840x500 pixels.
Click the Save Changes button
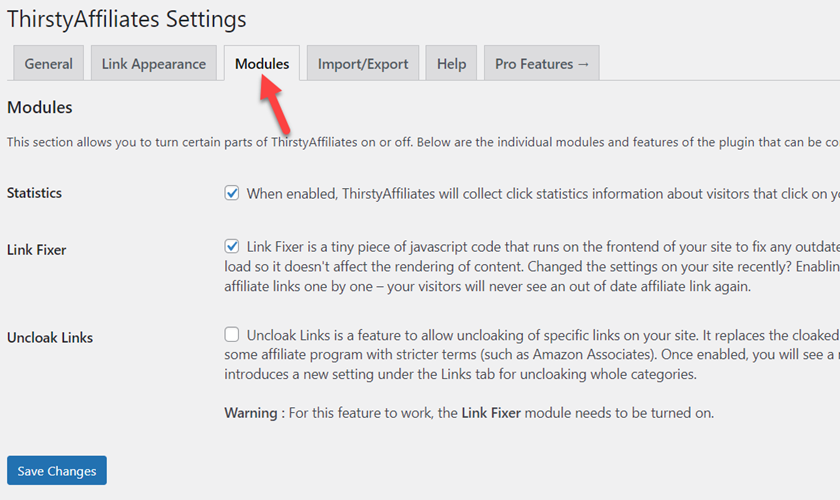tap(57, 471)
